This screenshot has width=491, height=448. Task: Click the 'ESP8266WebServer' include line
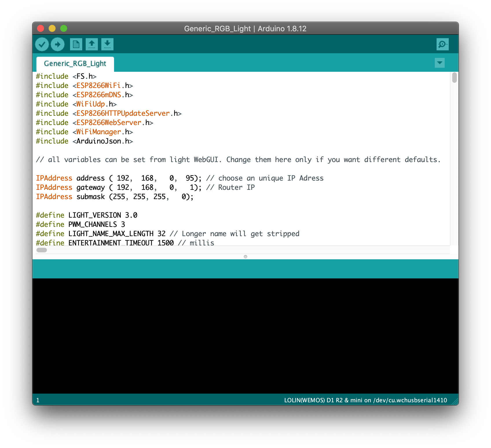tap(95, 123)
